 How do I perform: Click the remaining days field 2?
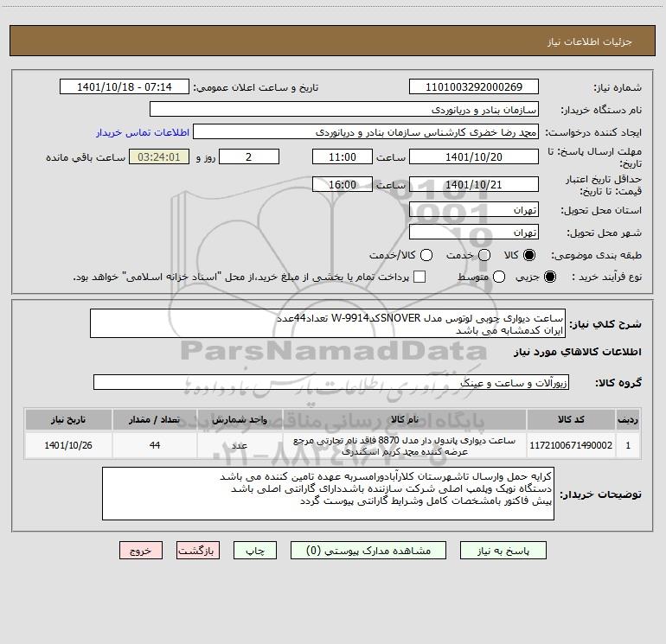click(x=249, y=156)
